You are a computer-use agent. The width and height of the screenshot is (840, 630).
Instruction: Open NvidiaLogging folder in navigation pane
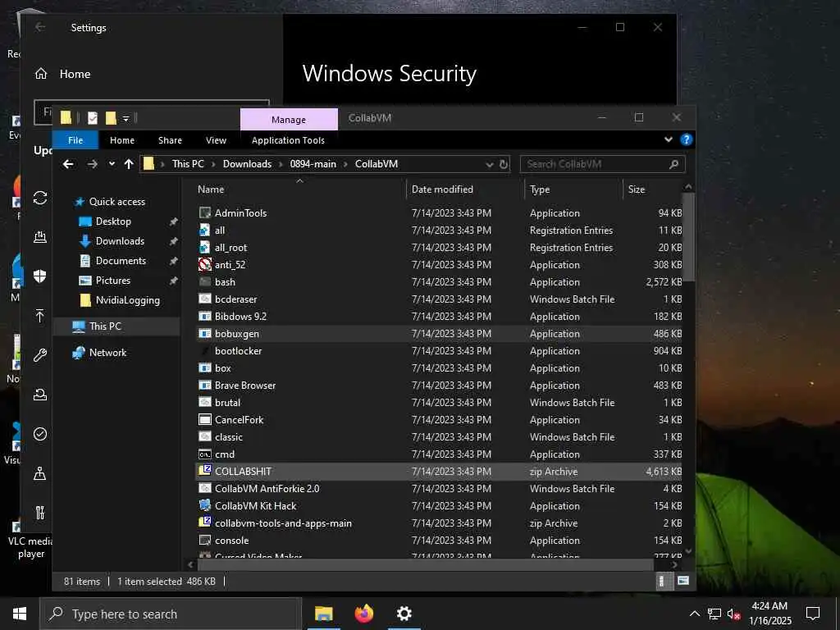(x=127, y=300)
